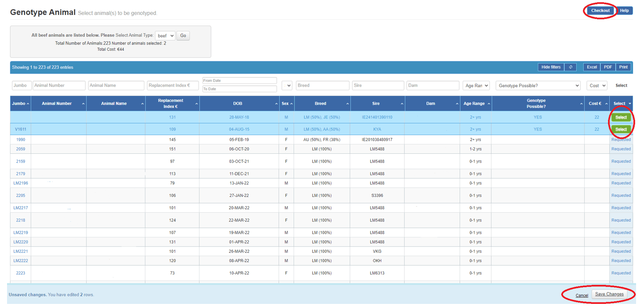Open animal 2159 link
Viewport: 644px width, 307px height.
tap(21, 161)
